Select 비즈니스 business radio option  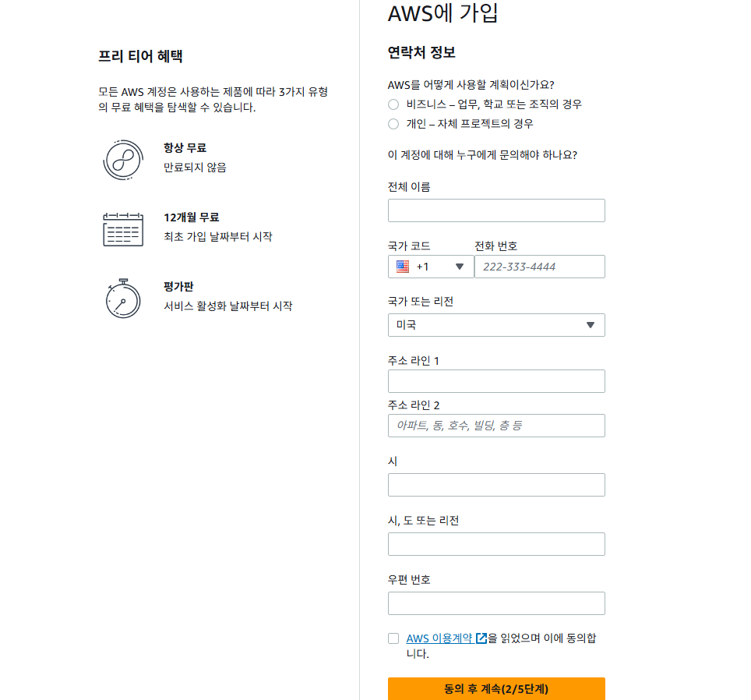pyautogui.click(x=393, y=104)
